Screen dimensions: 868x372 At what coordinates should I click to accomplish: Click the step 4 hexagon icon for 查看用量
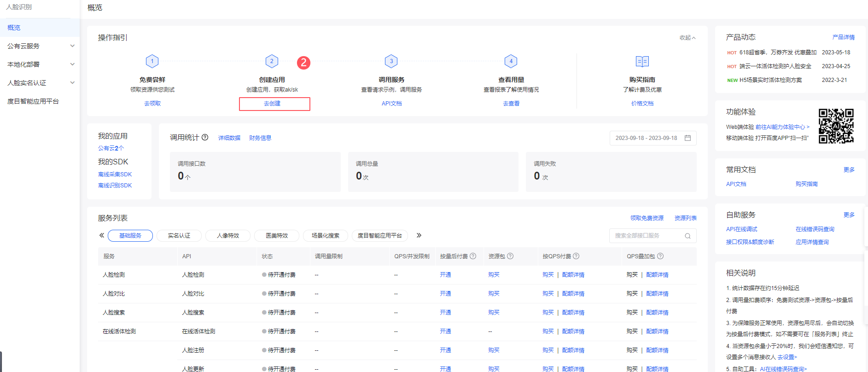[x=511, y=61]
